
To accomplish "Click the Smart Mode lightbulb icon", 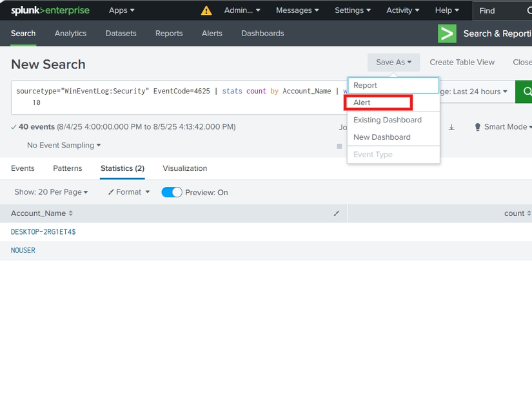I will [x=477, y=127].
